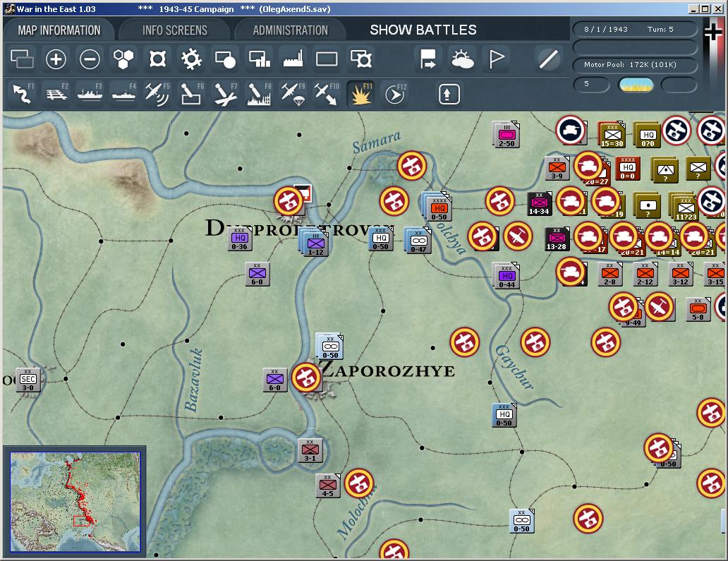Click the SHOW BATTLES mode label

423,30
